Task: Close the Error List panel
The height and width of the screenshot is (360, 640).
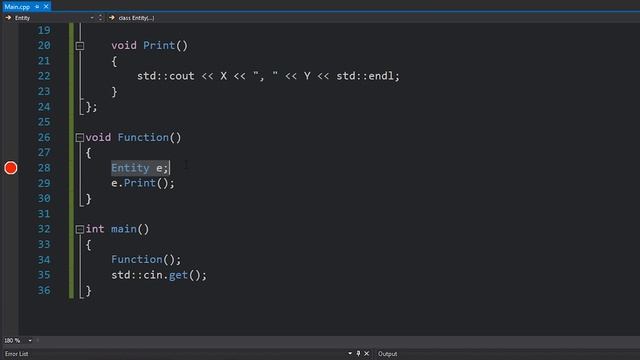Action: (367, 353)
